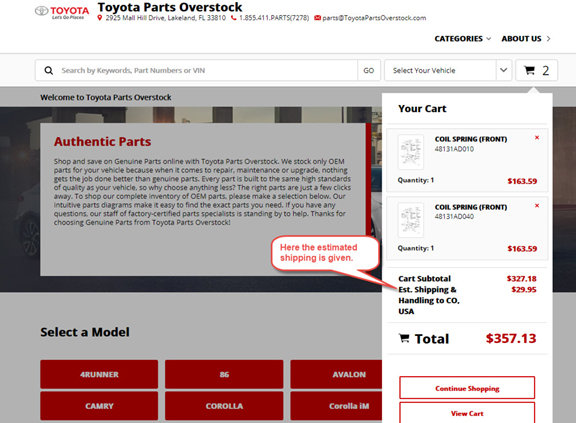
Task: Click the search magnifier icon
Action: 48,70
